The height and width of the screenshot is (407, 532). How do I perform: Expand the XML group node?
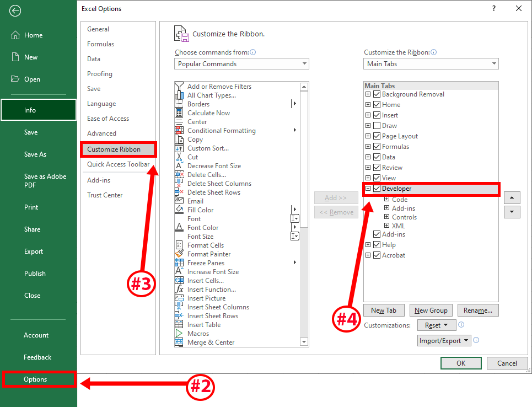386,226
